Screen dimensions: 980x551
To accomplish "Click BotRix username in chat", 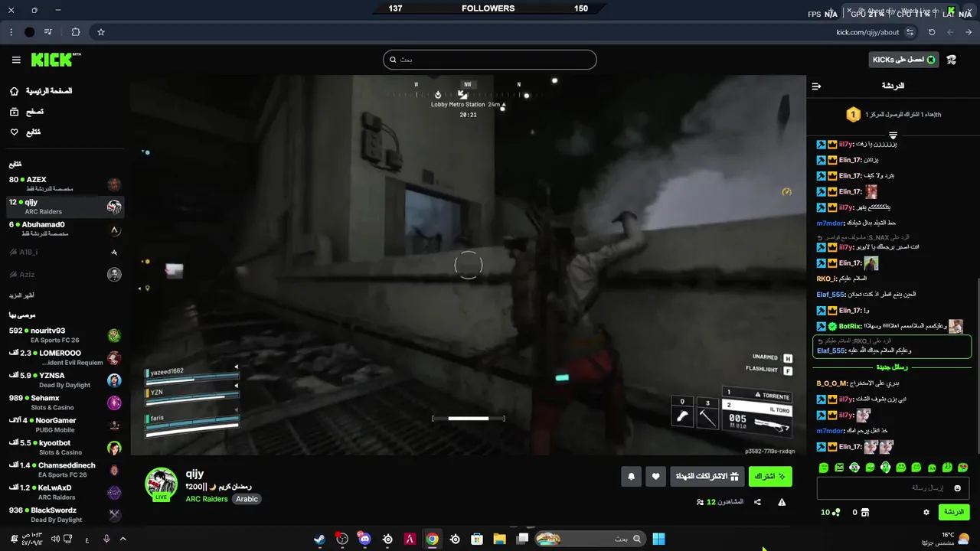I will tap(851, 327).
